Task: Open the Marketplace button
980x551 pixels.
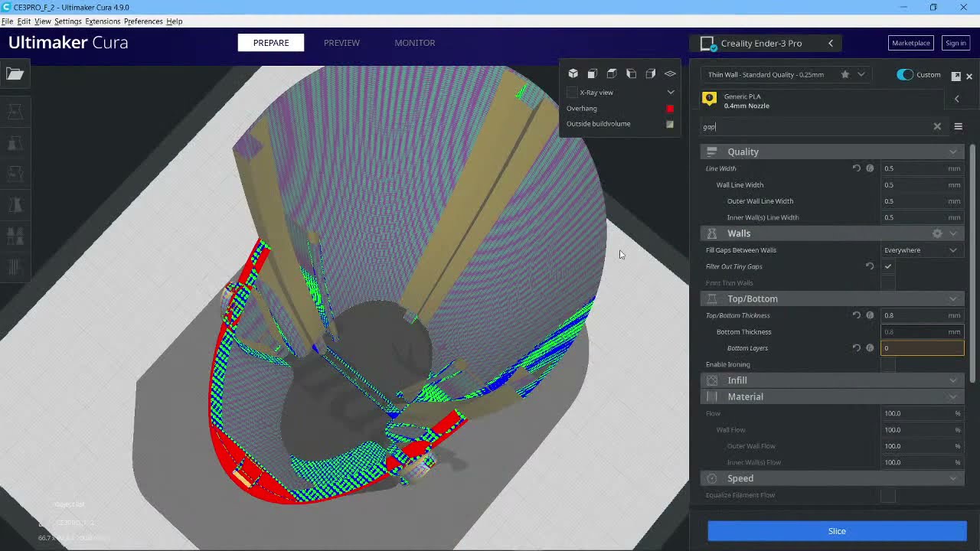Action: pos(910,44)
